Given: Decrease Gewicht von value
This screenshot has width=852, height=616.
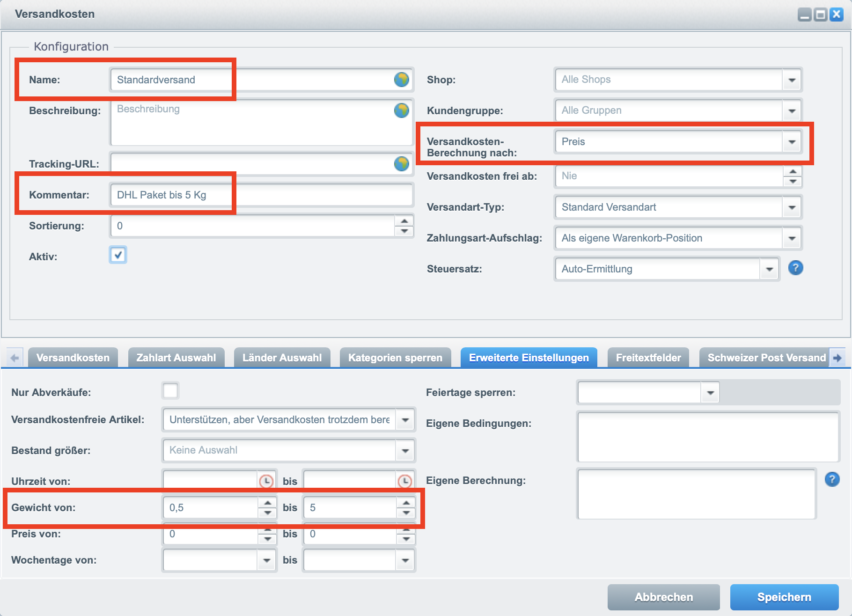Looking at the screenshot, I should (x=267, y=513).
